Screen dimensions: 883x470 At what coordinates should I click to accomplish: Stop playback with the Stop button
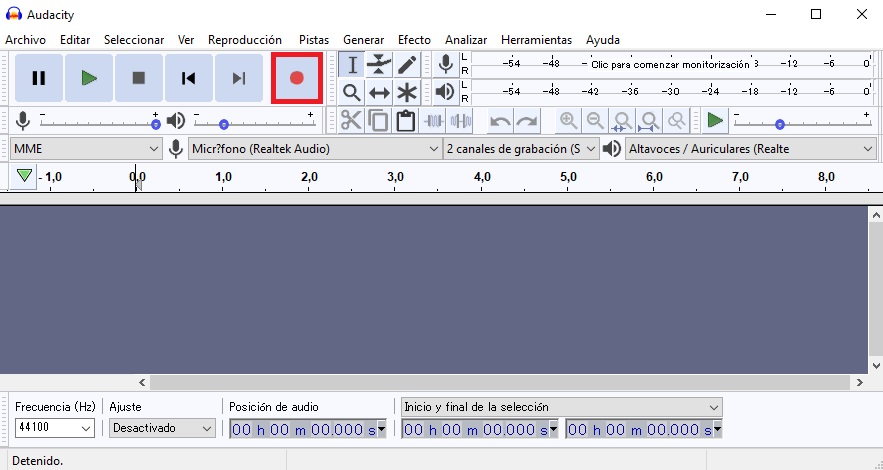139,78
